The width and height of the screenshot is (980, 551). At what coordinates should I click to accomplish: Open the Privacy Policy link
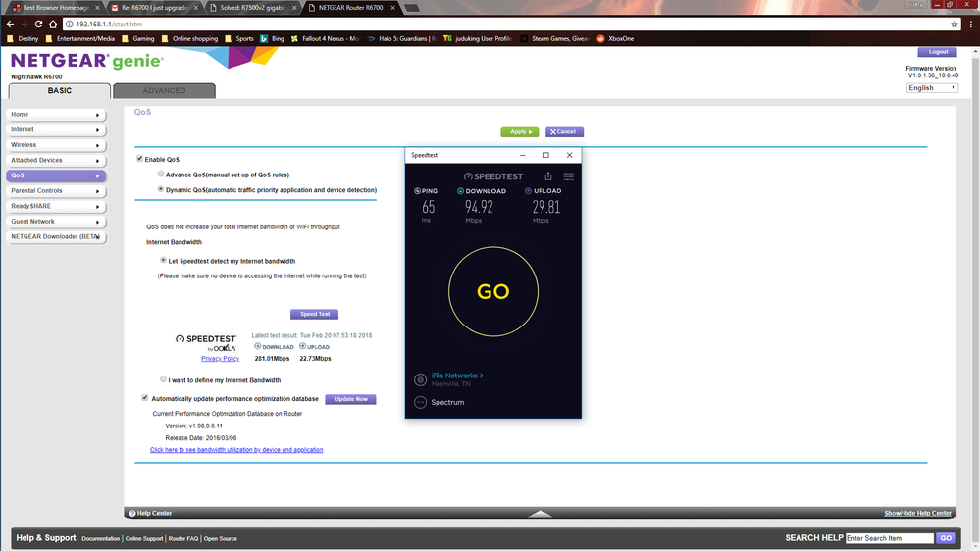pyautogui.click(x=220, y=359)
